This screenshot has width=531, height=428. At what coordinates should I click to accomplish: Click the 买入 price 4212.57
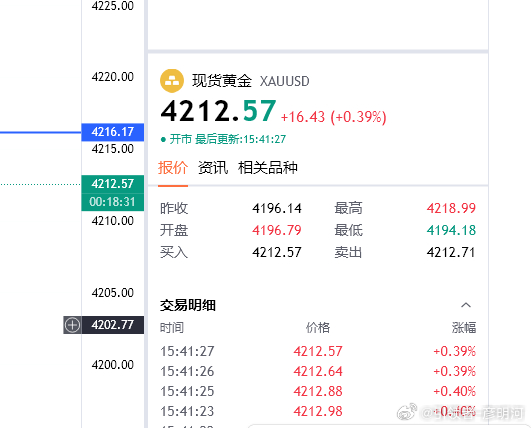coord(277,252)
